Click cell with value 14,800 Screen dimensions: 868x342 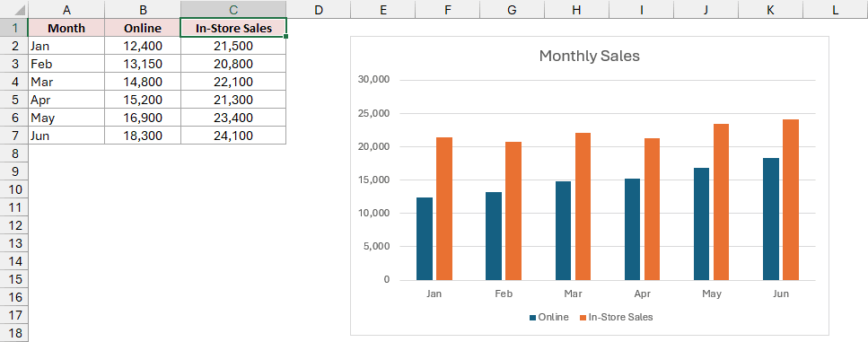coord(143,82)
